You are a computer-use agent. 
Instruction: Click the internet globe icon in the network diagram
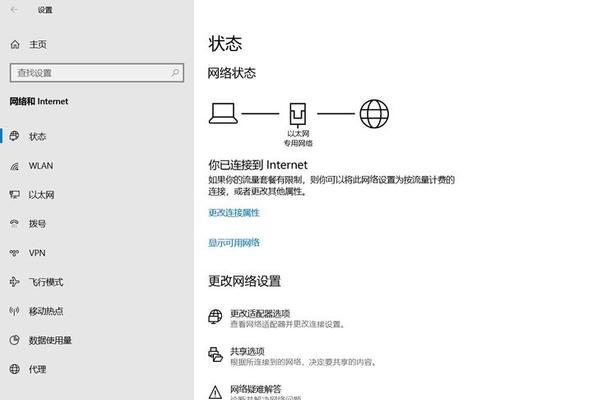pyautogui.click(x=374, y=114)
